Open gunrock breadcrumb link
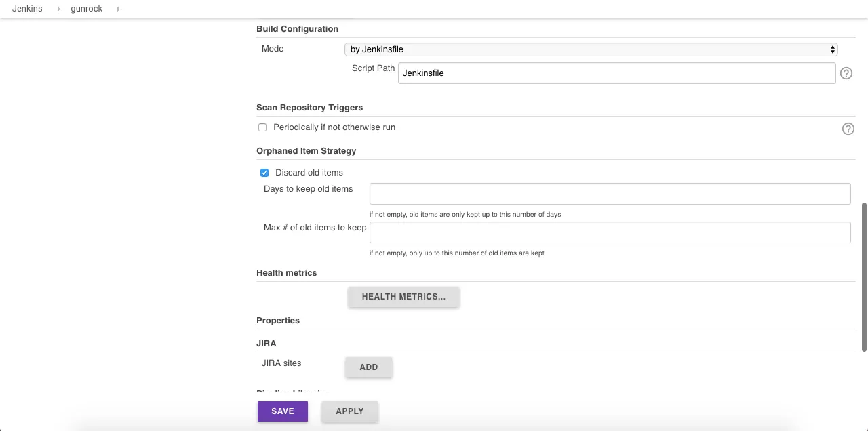 (x=87, y=9)
